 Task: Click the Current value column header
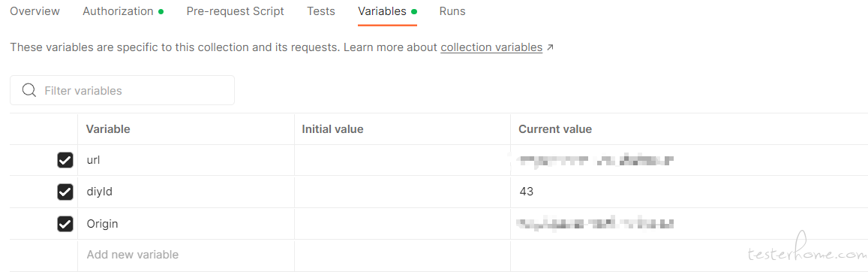click(555, 129)
